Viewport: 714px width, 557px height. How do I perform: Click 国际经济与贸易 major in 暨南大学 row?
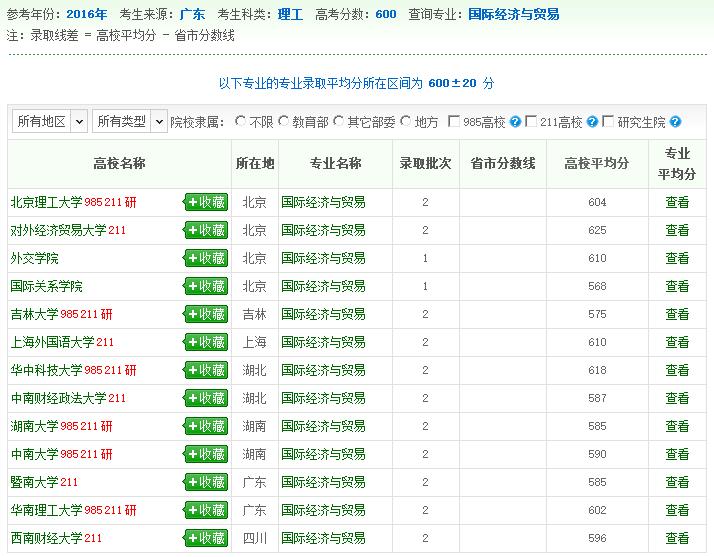[x=323, y=482]
